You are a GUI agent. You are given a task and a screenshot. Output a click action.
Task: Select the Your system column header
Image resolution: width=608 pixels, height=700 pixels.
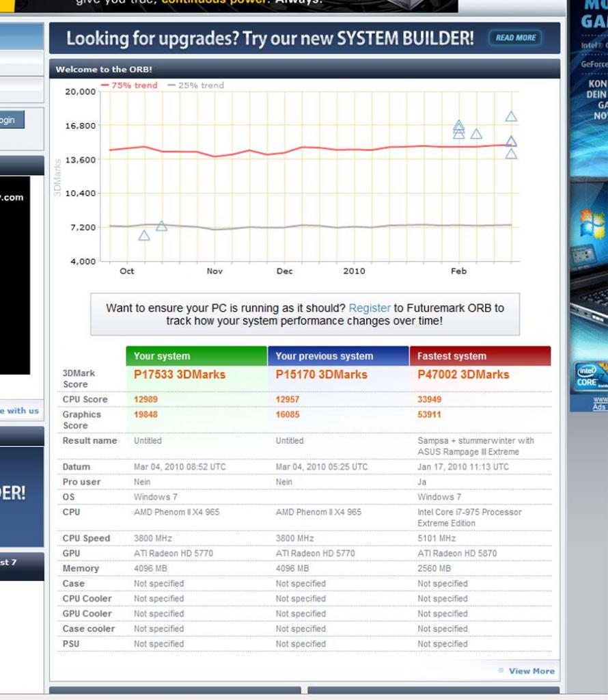[x=196, y=355]
